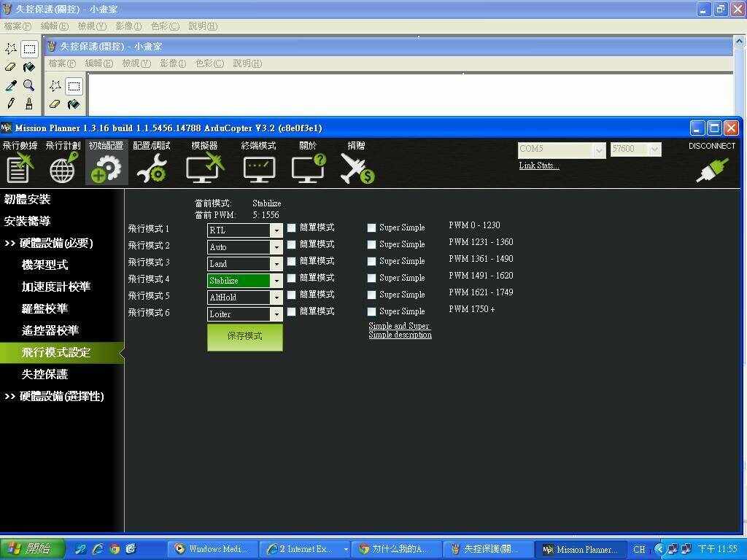The height and width of the screenshot is (560, 747).
Task: Open the 終端模式 terminal icon
Action: pos(259,168)
